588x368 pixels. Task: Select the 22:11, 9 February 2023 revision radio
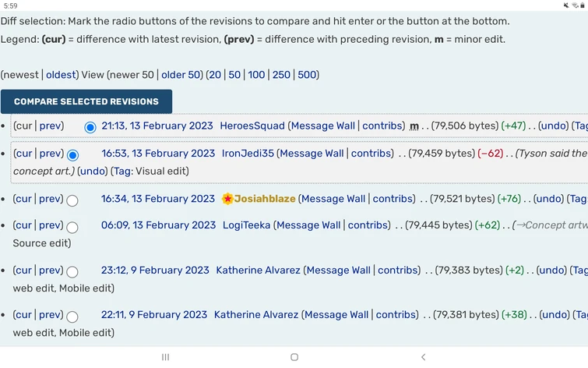(72, 317)
